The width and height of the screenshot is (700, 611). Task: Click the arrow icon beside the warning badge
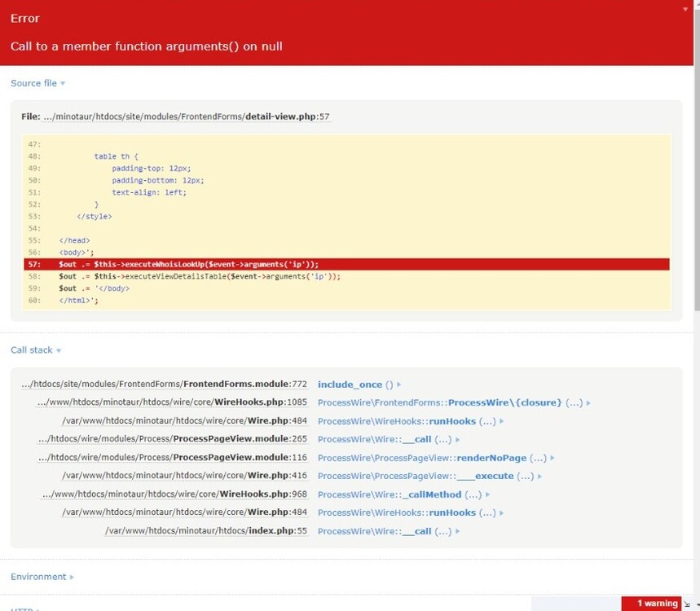click(x=687, y=604)
